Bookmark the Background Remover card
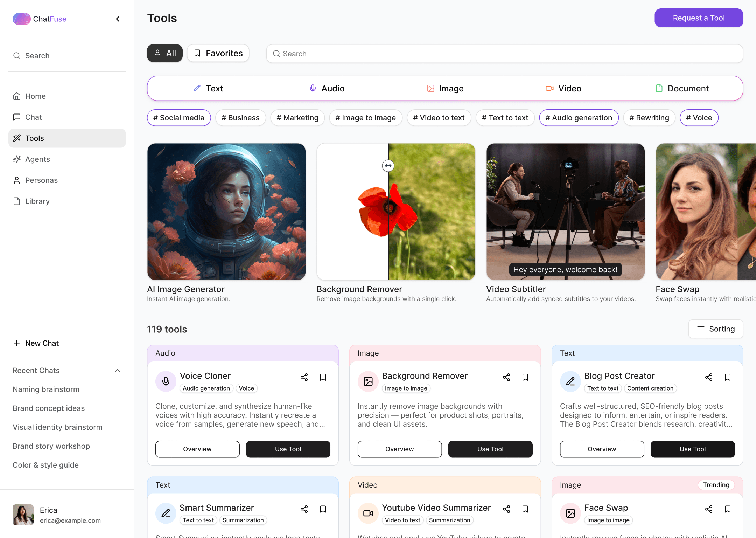The image size is (756, 538). coord(525,377)
